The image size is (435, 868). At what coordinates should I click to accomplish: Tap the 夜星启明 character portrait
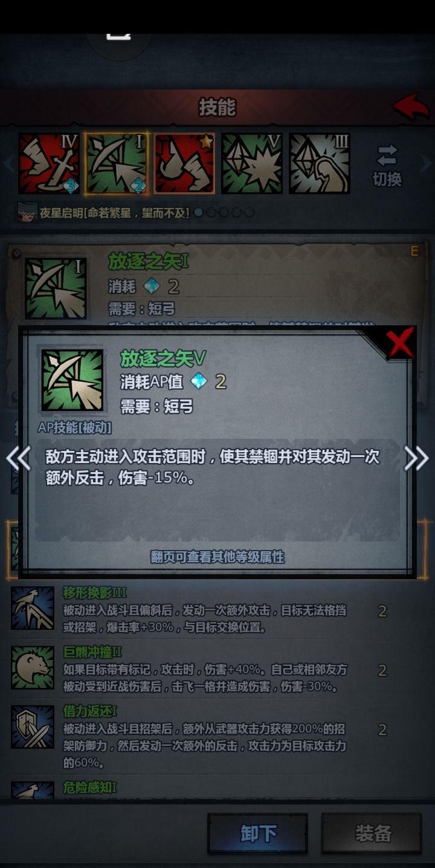27,212
